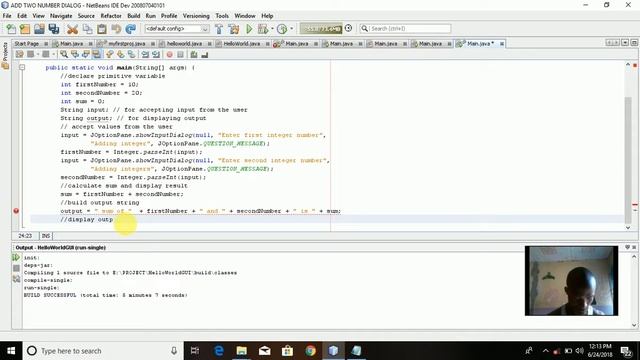This screenshot has height=360, width=640.
Task: Click the editor vertical scrollbar thumb
Action: click(x=628, y=159)
